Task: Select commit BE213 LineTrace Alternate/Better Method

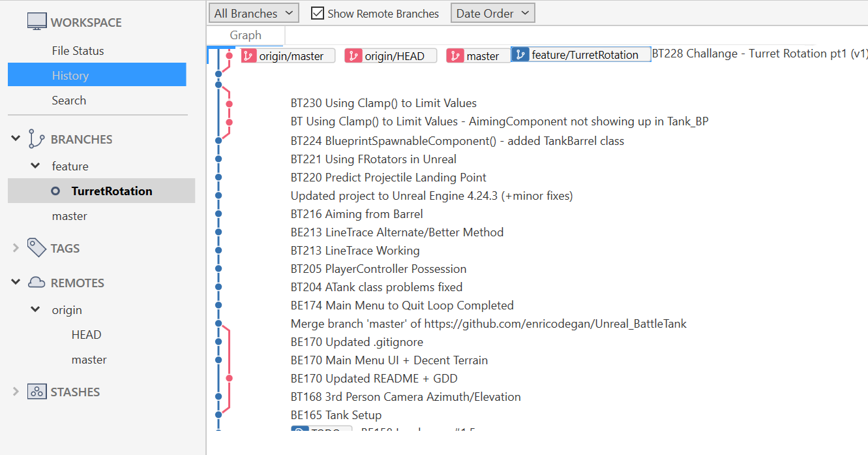Action: click(397, 232)
